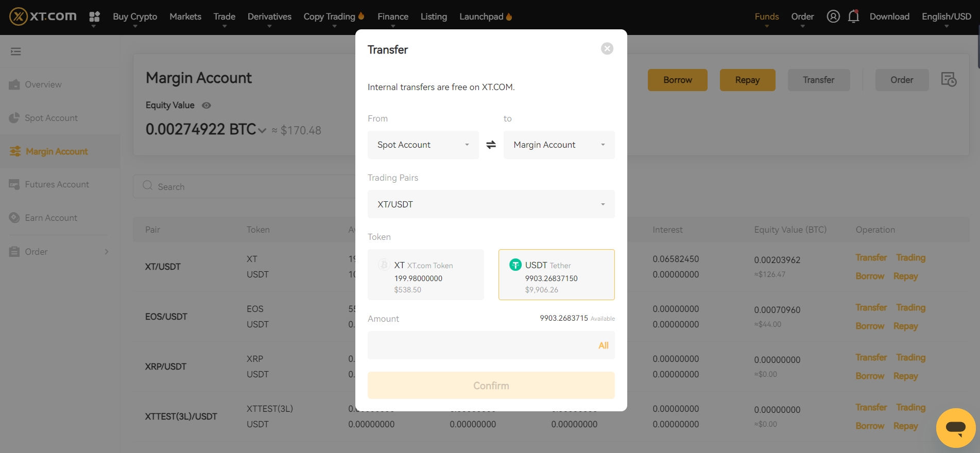Click Borrow in EOS/USDT row

pos(870,326)
